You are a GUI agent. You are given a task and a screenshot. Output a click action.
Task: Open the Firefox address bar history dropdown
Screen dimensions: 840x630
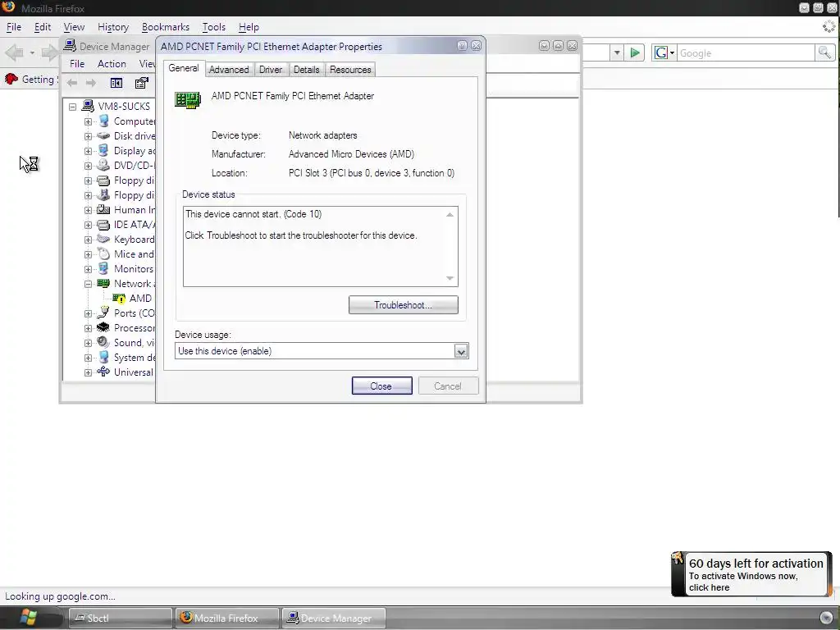coord(617,52)
